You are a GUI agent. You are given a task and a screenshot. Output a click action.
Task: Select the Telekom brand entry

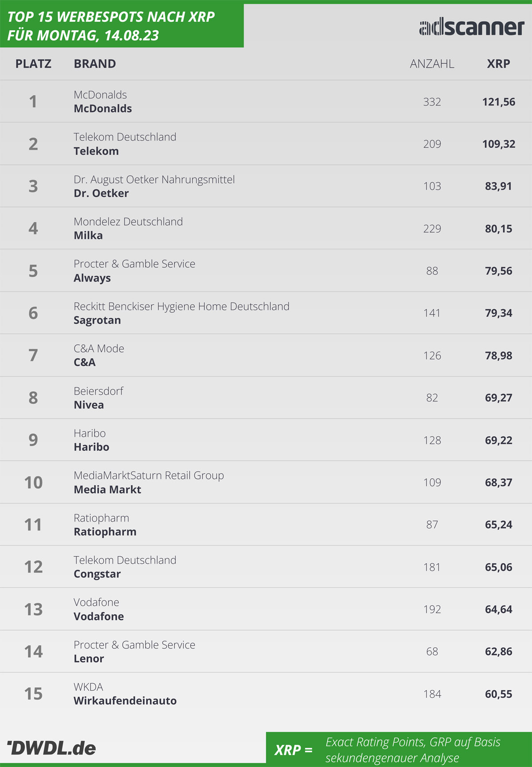tap(96, 151)
